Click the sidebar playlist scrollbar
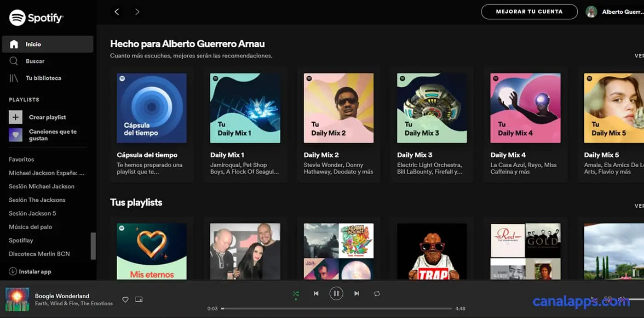Screen dimensions: 644x318 pos(93,246)
